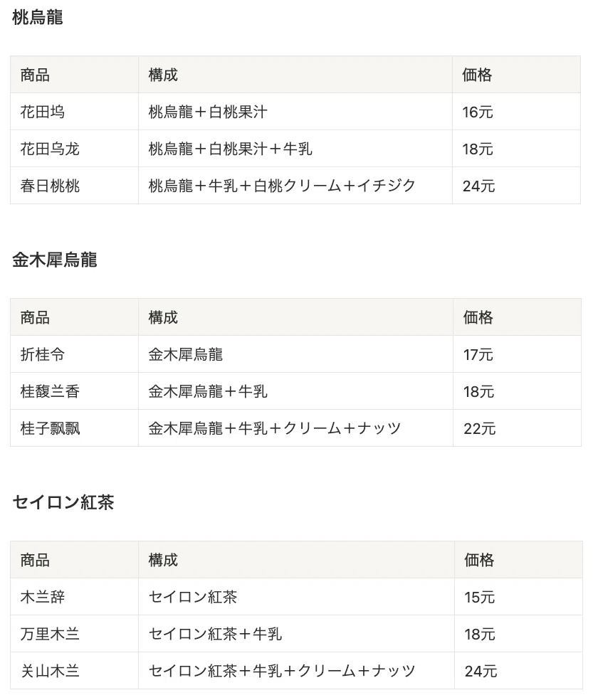Click the 万里木兰 product cell
593x700 pixels.
[x=74, y=634]
